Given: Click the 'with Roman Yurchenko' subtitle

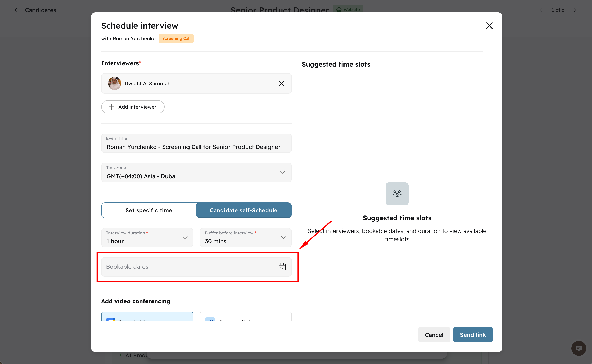Looking at the screenshot, I should 128,39.
